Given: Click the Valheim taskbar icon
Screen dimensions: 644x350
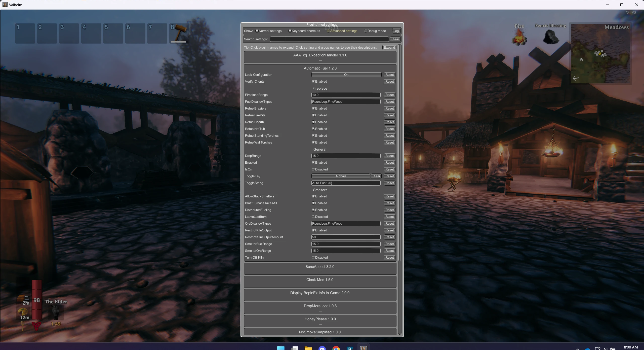Looking at the screenshot, I should coord(363,347).
